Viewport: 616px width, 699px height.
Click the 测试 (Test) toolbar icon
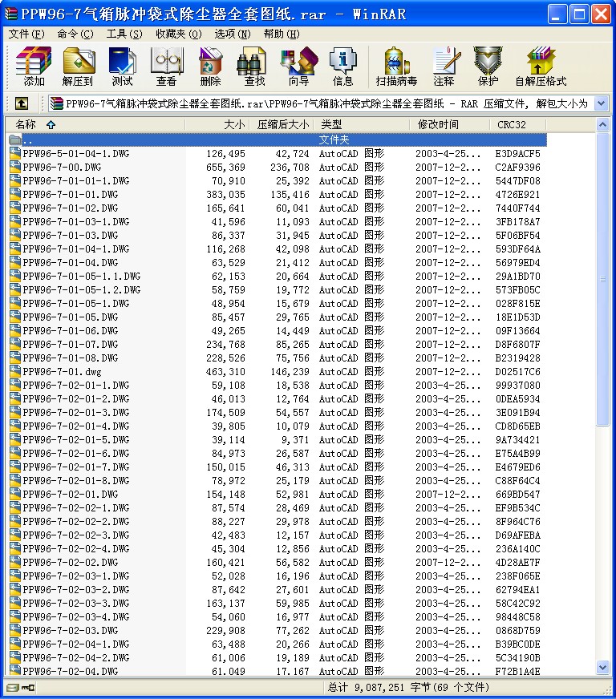point(122,67)
